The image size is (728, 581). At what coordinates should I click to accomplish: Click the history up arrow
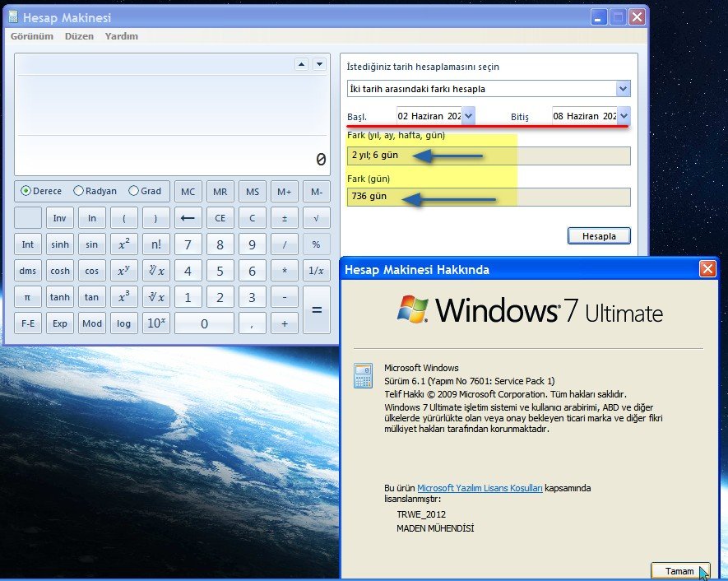click(302, 64)
